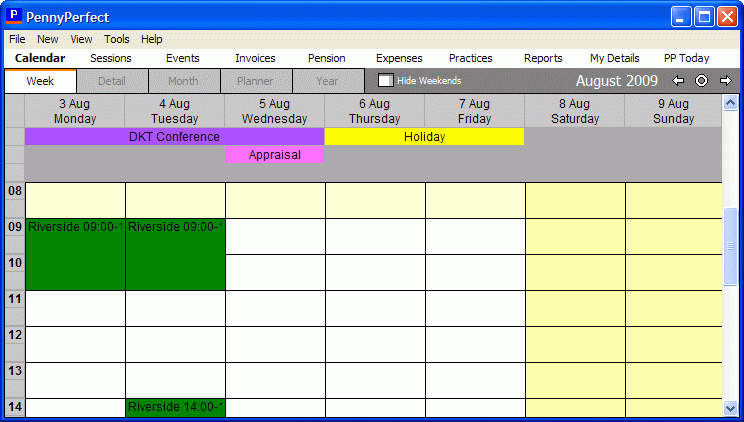Click the vertical scrollbar thumb

[x=730, y=246]
